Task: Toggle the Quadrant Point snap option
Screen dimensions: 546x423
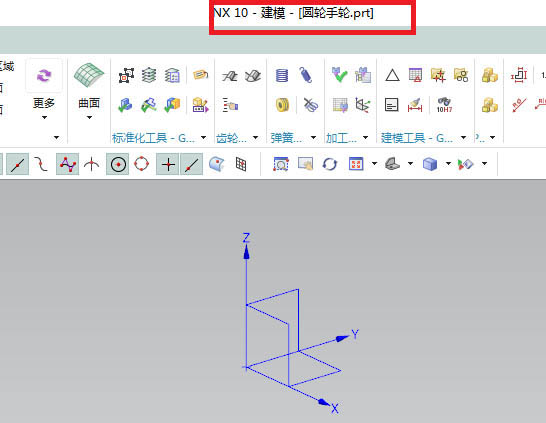Action: [x=141, y=164]
